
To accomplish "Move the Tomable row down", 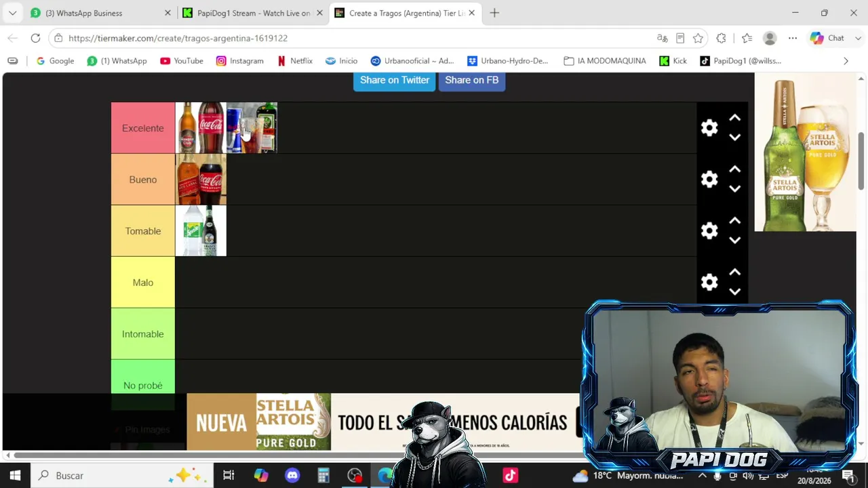I will coord(734,240).
